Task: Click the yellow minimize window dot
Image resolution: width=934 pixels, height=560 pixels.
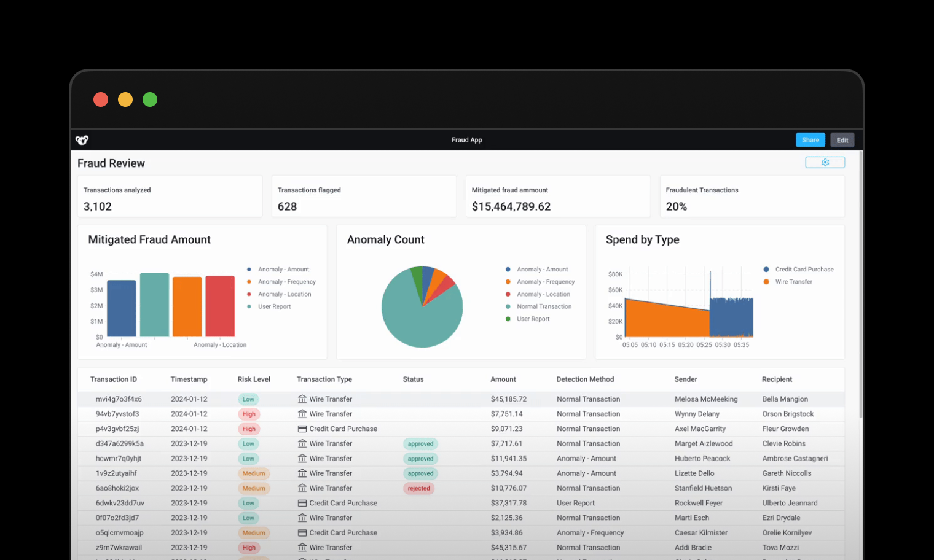Action: click(125, 99)
